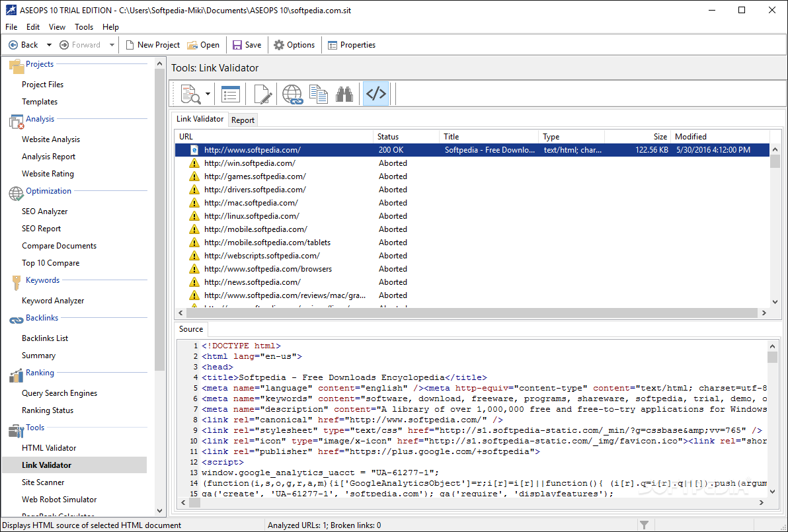Screen dimensions: 788x532
Task: Click URL list scroll right arrow
Action: click(764, 313)
